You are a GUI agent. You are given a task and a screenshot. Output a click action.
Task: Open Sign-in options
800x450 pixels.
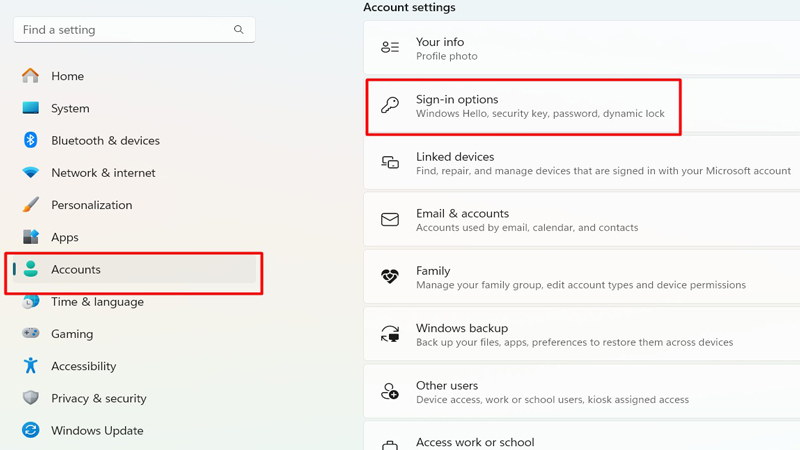[582, 106]
